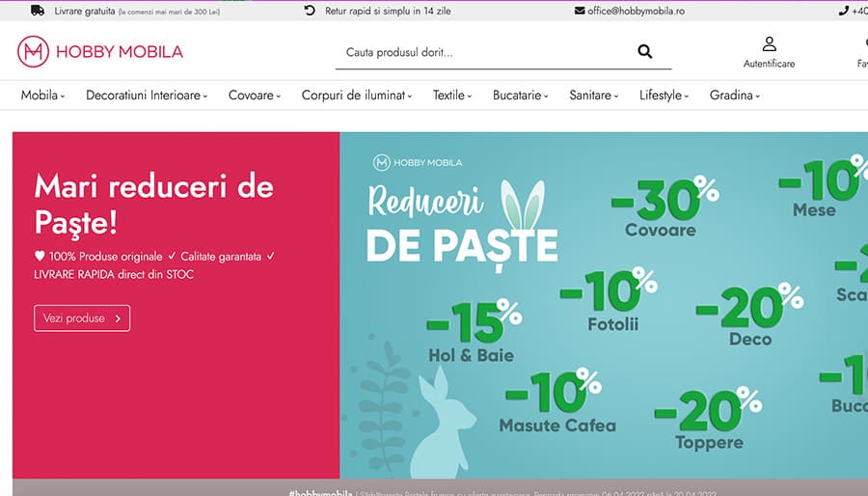Select the -20% Deco discount
The width and height of the screenshot is (868, 496).
pos(750,315)
